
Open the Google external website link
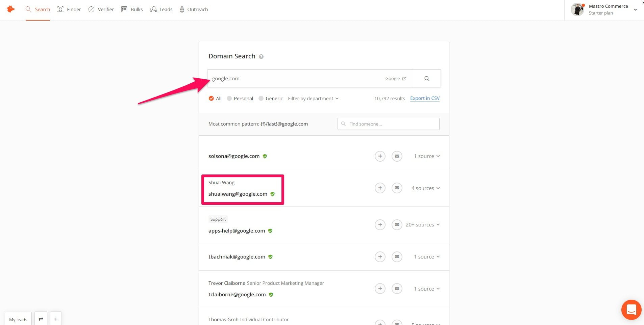[x=396, y=78]
